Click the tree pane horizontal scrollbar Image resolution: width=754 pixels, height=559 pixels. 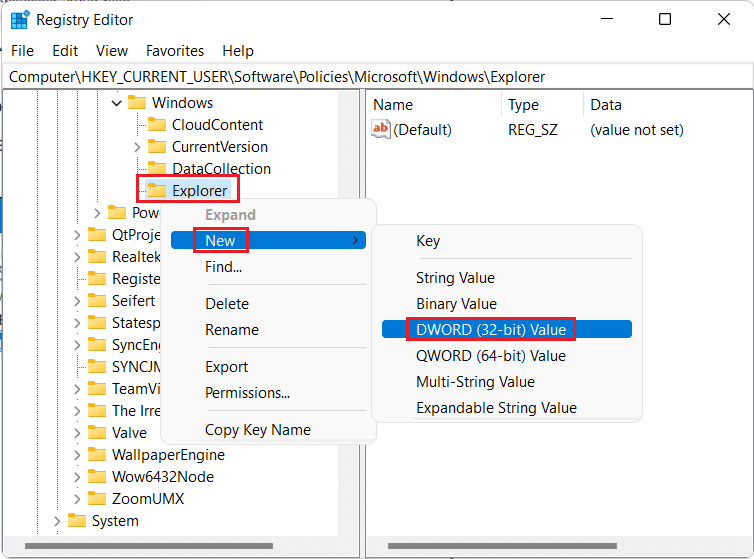coord(149,546)
